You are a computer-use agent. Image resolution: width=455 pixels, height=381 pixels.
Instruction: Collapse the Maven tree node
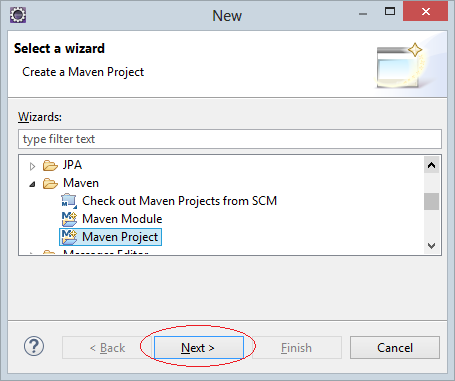(32, 184)
